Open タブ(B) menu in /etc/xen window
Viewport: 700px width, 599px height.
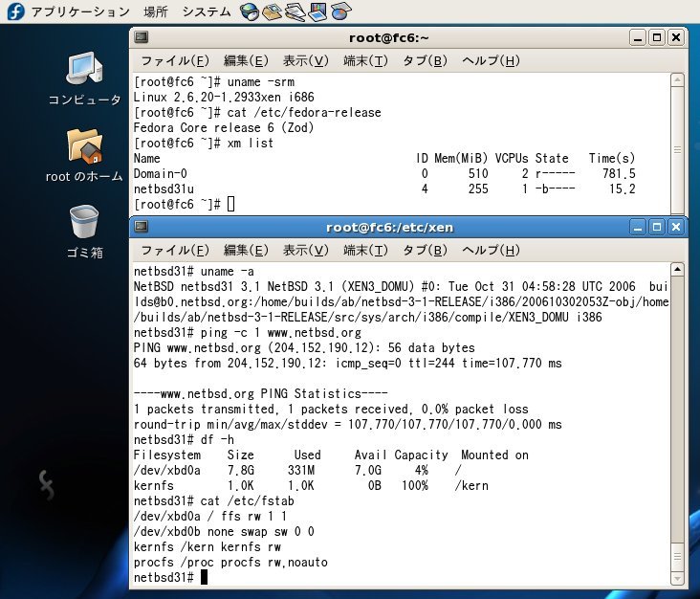tap(425, 250)
